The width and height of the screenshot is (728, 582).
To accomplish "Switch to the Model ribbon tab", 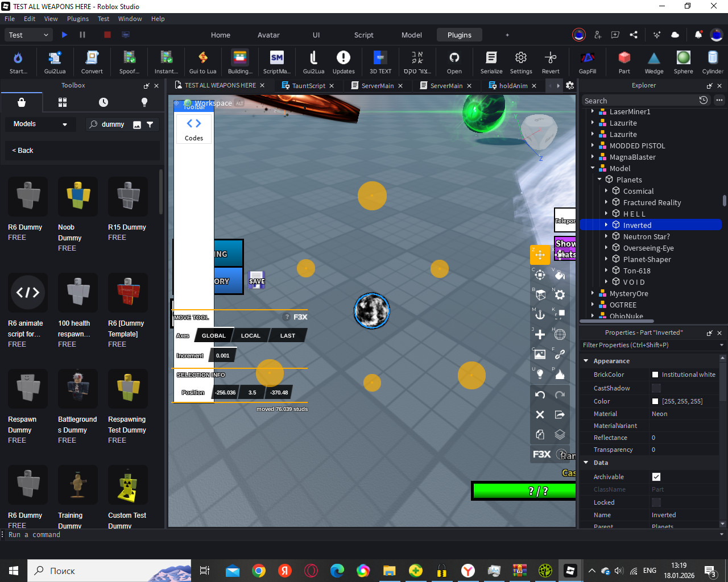I will pyautogui.click(x=412, y=35).
